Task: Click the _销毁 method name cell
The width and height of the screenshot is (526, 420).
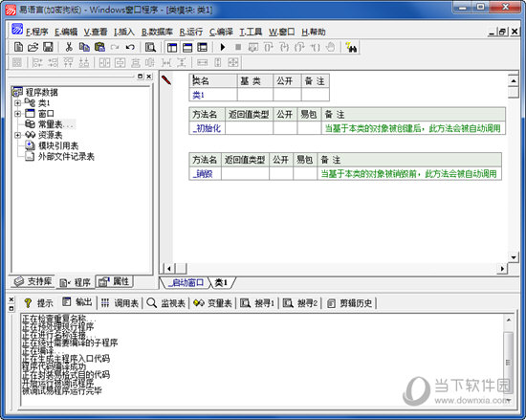Action: coord(205,174)
